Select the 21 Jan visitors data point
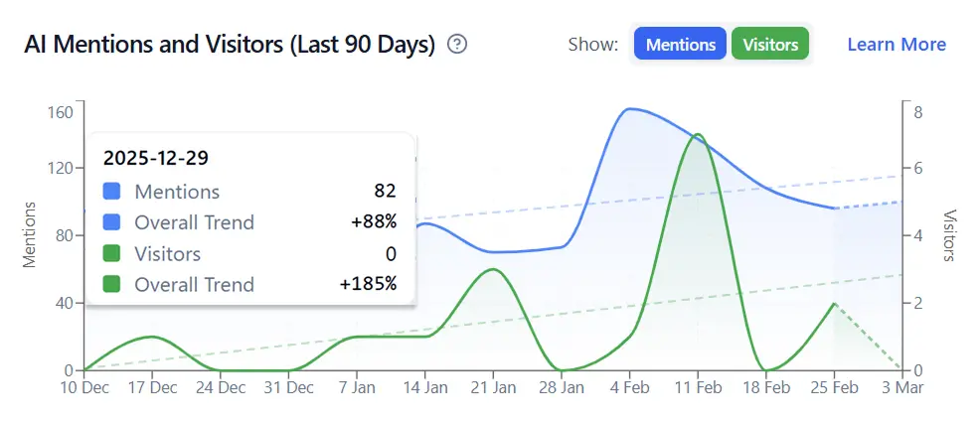Viewport: 980px width, 422px height. click(492, 269)
